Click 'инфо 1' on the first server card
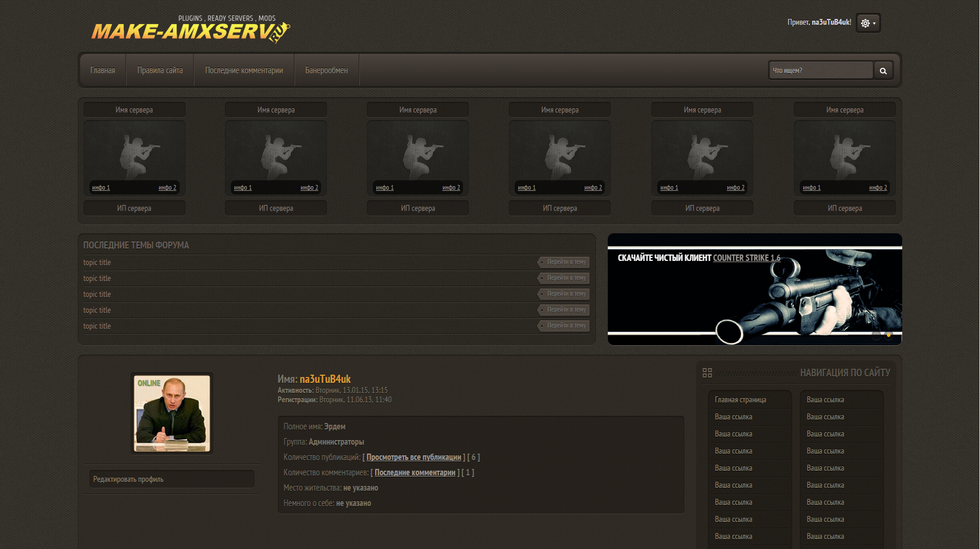The height and width of the screenshot is (549, 980). (101, 188)
